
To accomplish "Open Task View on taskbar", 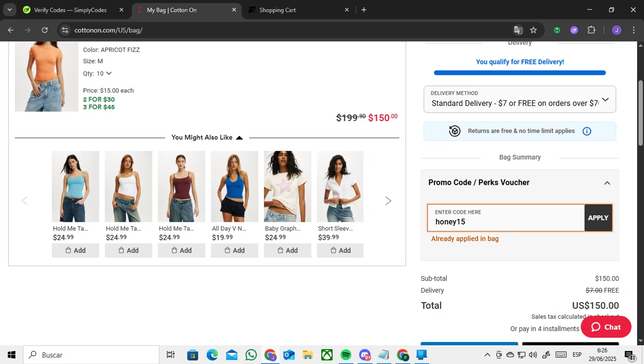I will tap(170, 355).
